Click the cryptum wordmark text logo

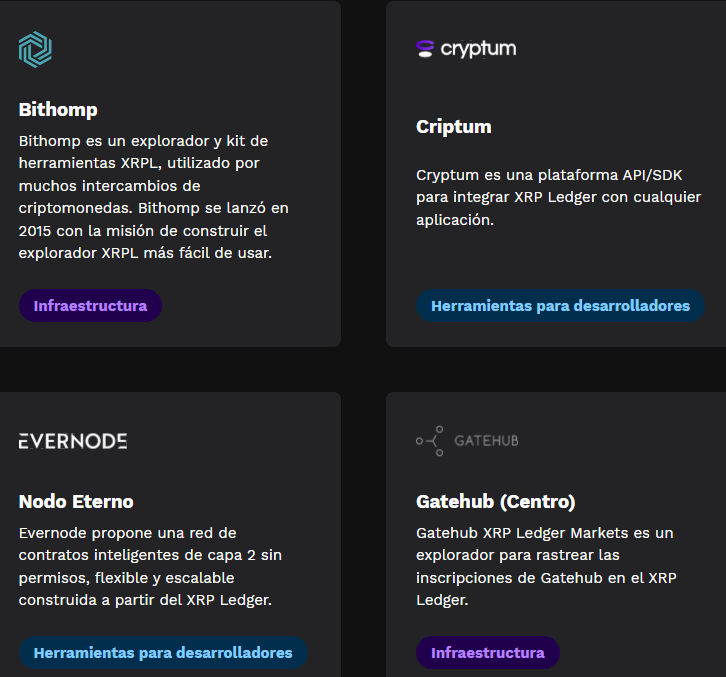[x=478, y=49]
